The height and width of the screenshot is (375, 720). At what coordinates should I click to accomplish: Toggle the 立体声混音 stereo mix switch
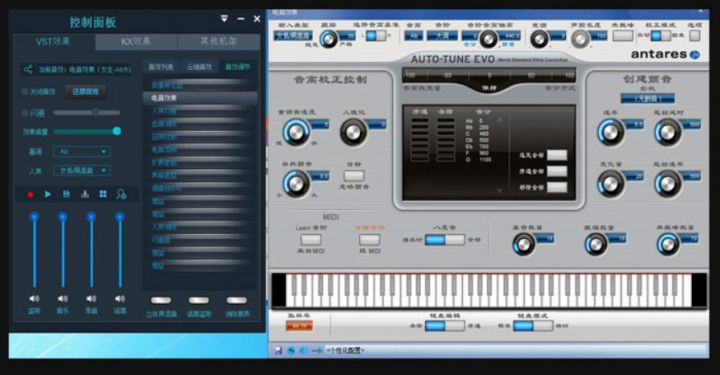[161, 301]
